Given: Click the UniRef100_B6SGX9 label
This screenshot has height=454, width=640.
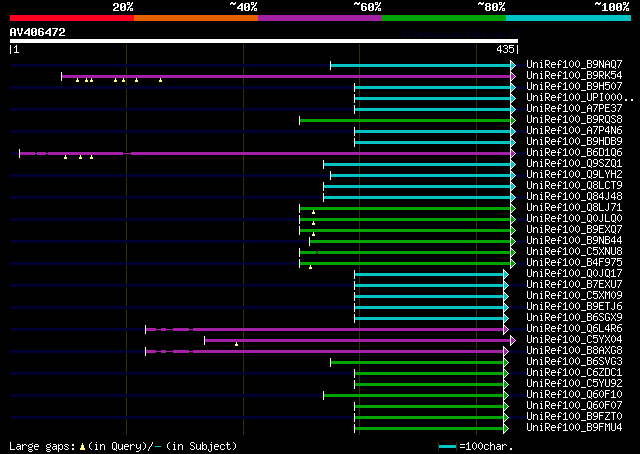Looking at the screenshot, I should pyautogui.click(x=574, y=318).
